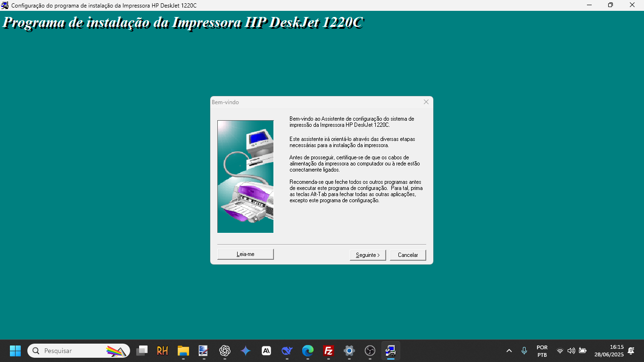This screenshot has height=362, width=644.
Task: Show hidden system tray icons
Action: click(509, 351)
